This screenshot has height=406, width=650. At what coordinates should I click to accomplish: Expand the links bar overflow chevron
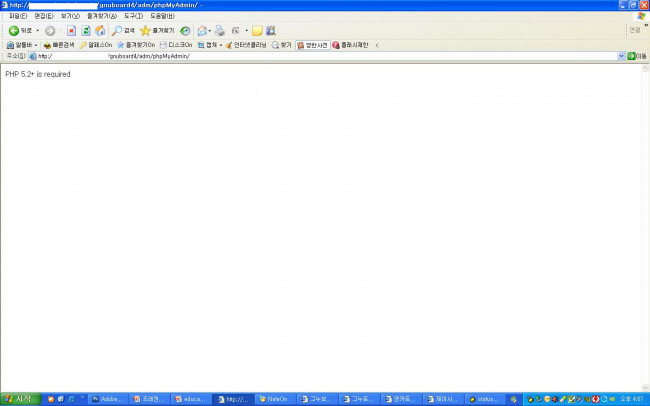click(x=646, y=26)
